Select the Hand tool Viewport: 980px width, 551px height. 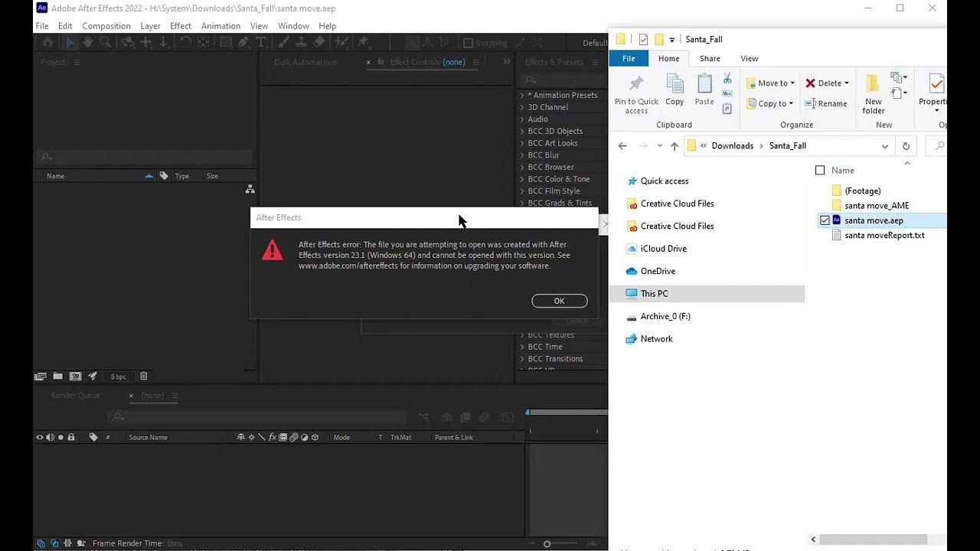pos(87,43)
